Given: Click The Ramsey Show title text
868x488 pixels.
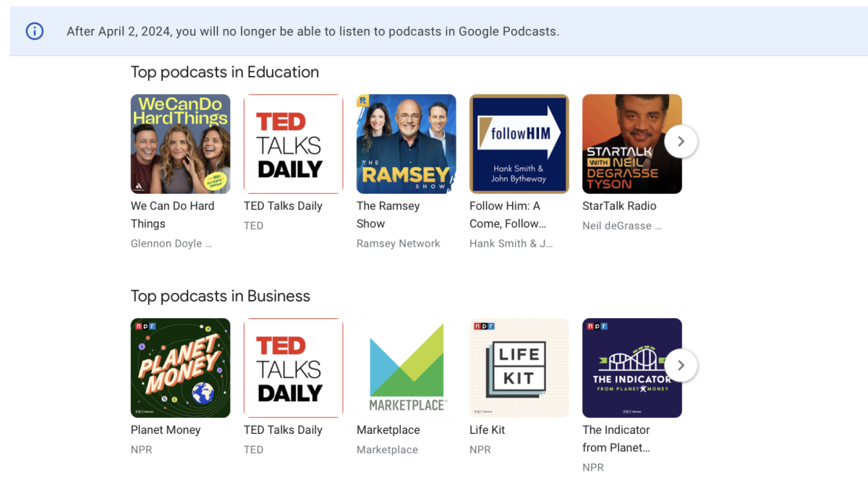Looking at the screenshot, I should [388, 215].
